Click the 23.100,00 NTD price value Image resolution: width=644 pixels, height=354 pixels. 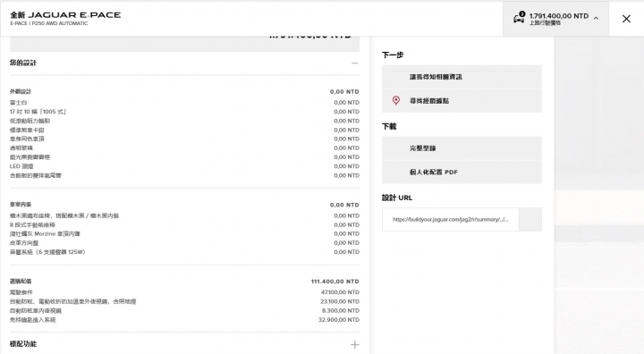(x=340, y=301)
